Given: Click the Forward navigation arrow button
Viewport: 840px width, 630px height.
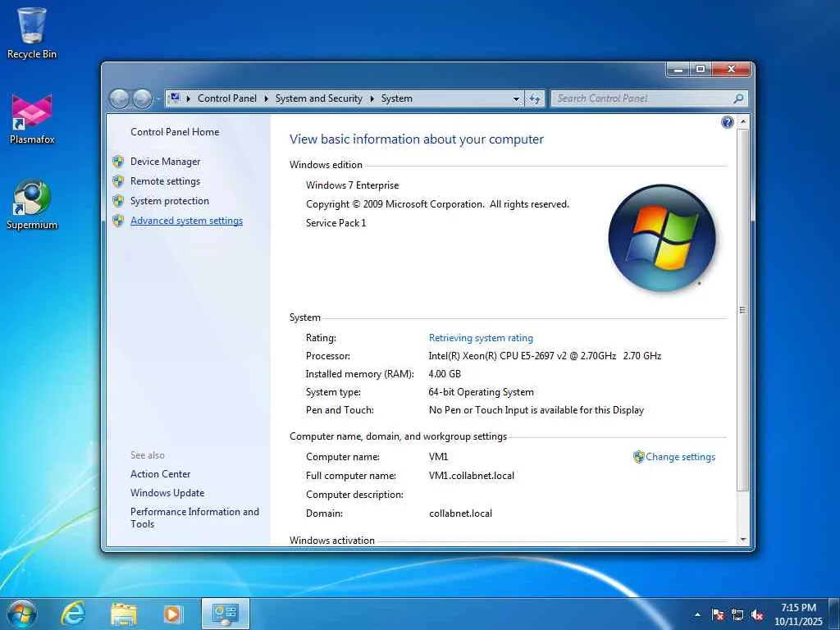Looking at the screenshot, I should pyautogui.click(x=142, y=98).
